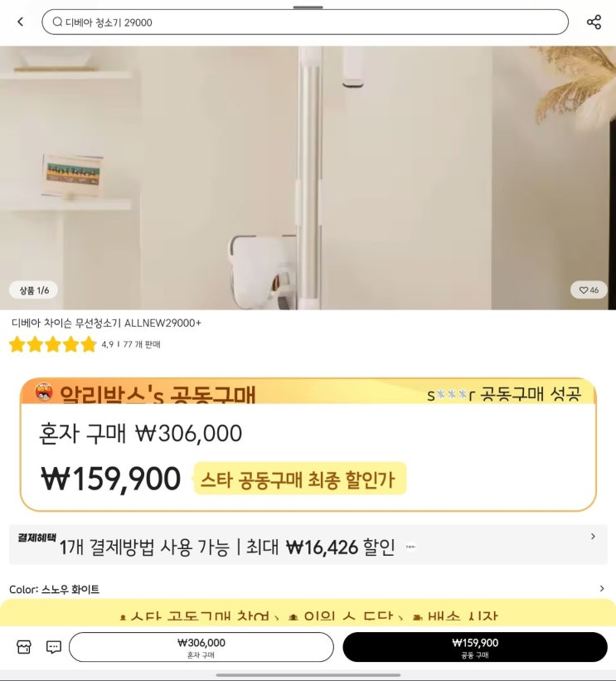Open the seller chat message icon

[54, 647]
